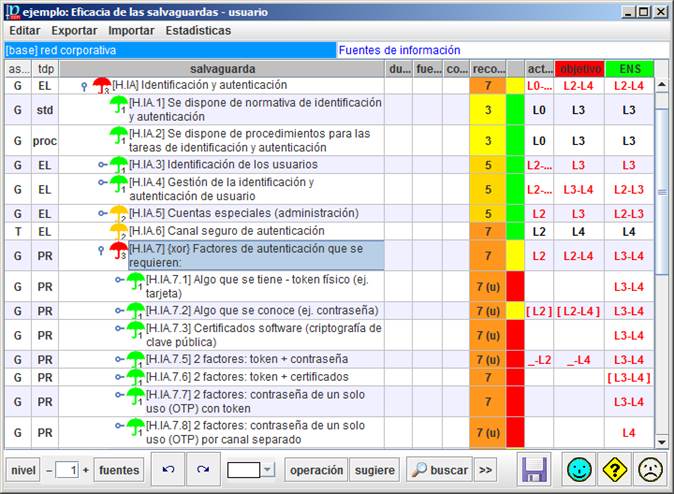Click red umbrella icon of H.IA.7
674x494 pixels.
pos(119,250)
